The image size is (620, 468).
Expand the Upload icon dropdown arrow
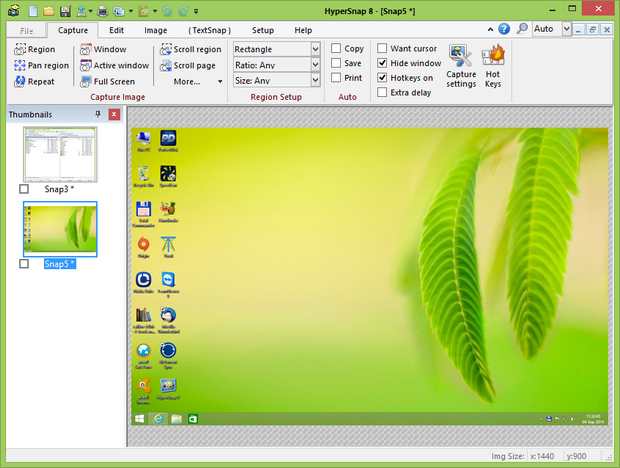pyautogui.click(x=91, y=11)
